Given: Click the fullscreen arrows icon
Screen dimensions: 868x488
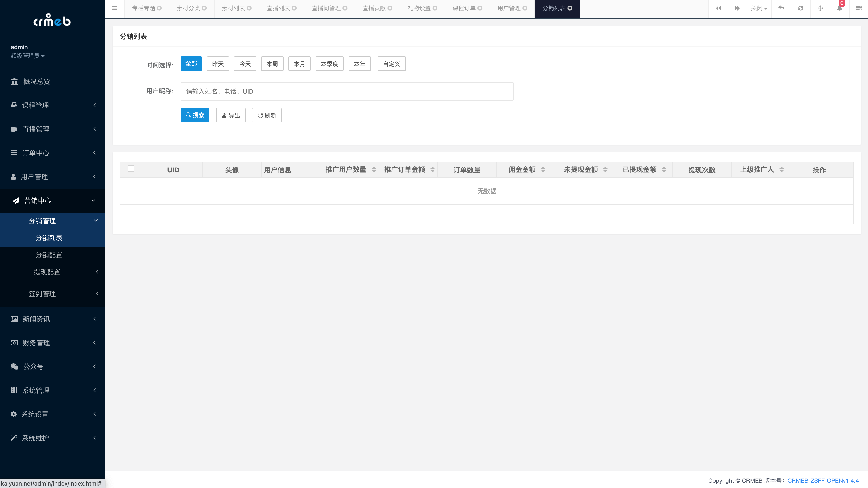Looking at the screenshot, I should click(x=820, y=8).
